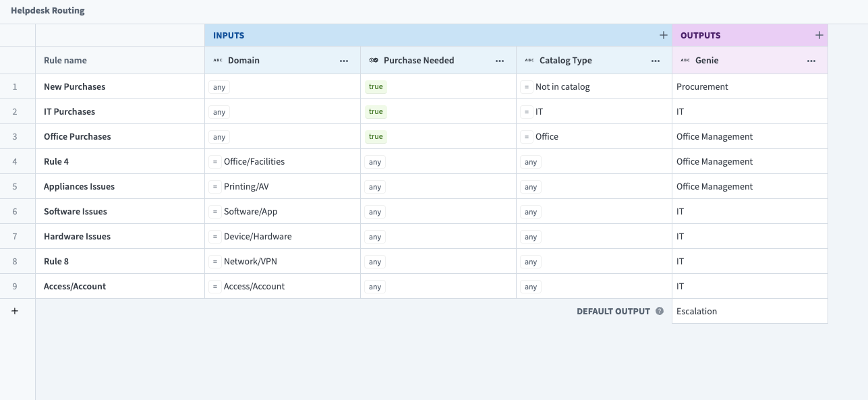Add a new input column with plus icon
The width and height of the screenshot is (868, 400).
pyautogui.click(x=664, y=35)
